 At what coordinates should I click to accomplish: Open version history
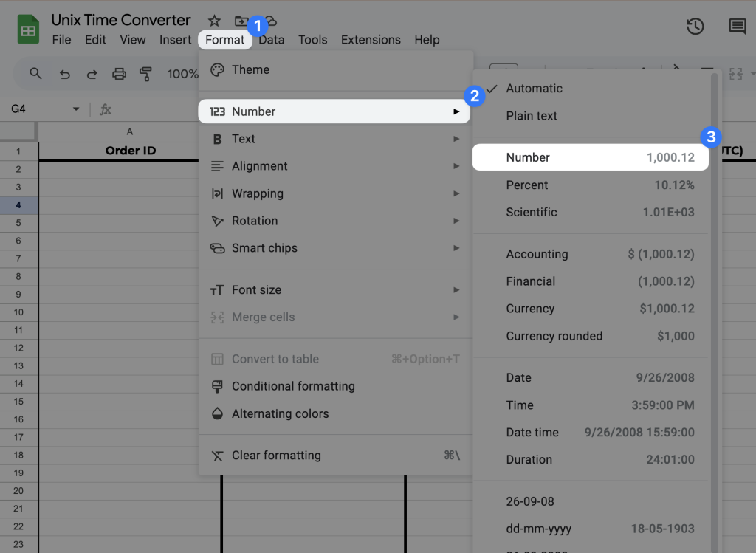(x=695, y=26)
